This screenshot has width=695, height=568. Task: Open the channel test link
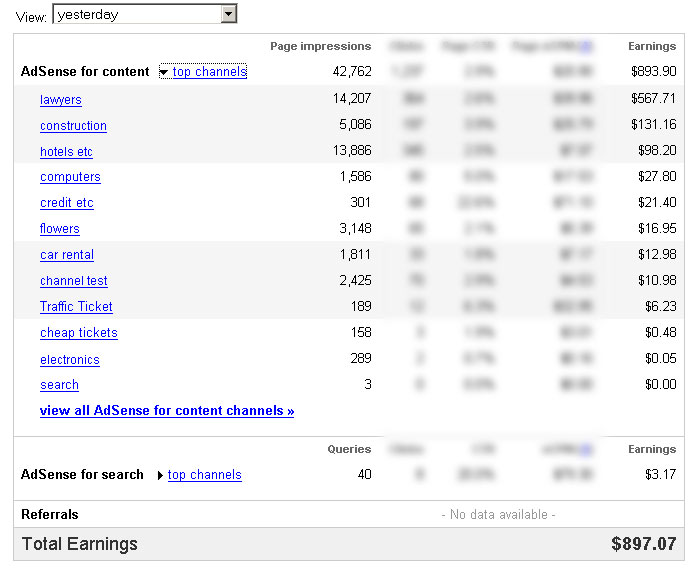pos(74,281)
